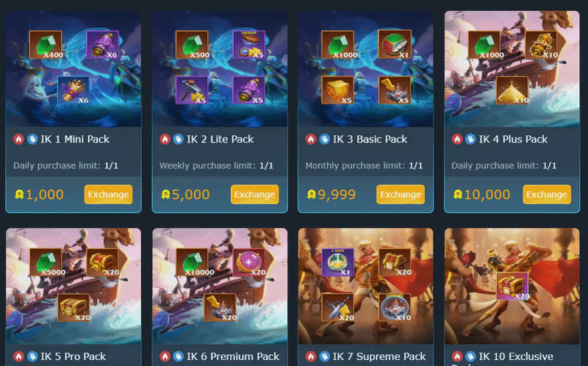The width and height of the screenshot is (588, 366).
Task: Click the green gem x400 icon in Mini Pack
Action: [x=46, y=45]
